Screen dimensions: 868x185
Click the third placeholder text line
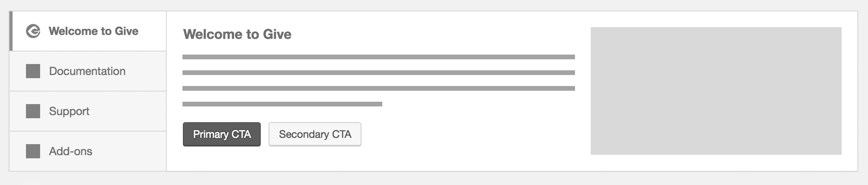tap(379, 88)
